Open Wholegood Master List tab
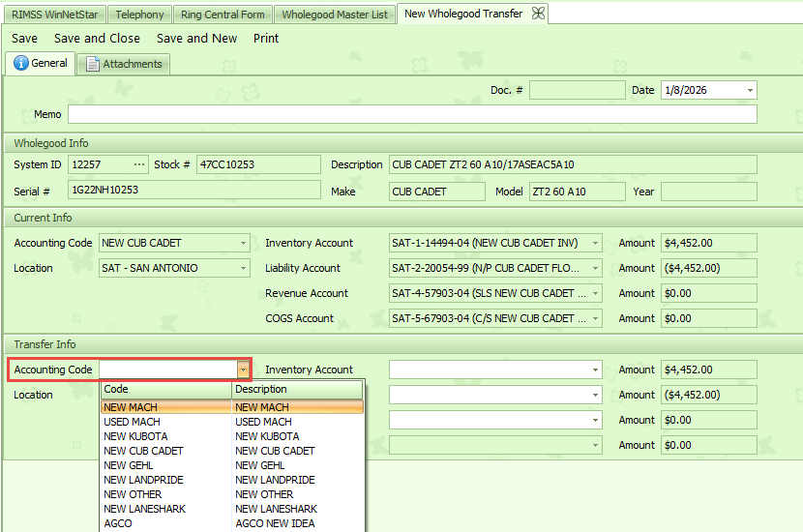Viewport: 803px width, 532px height. tap(335, 15)
